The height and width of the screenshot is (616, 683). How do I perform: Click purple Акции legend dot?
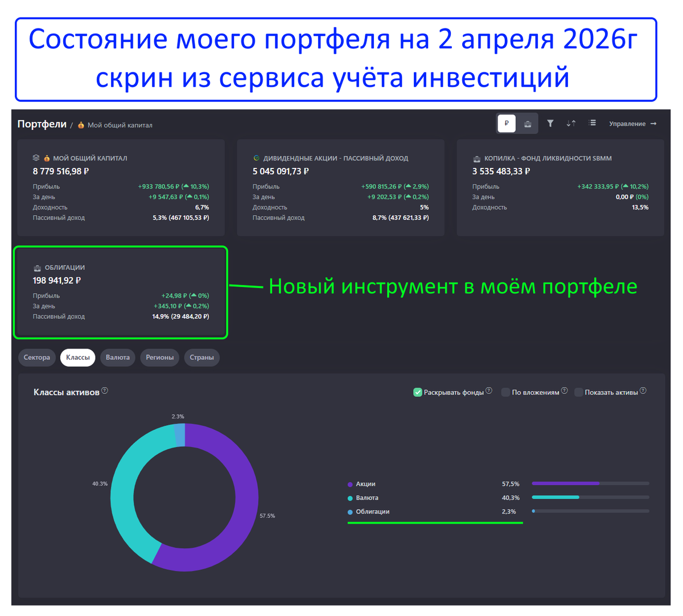point(350,484)
